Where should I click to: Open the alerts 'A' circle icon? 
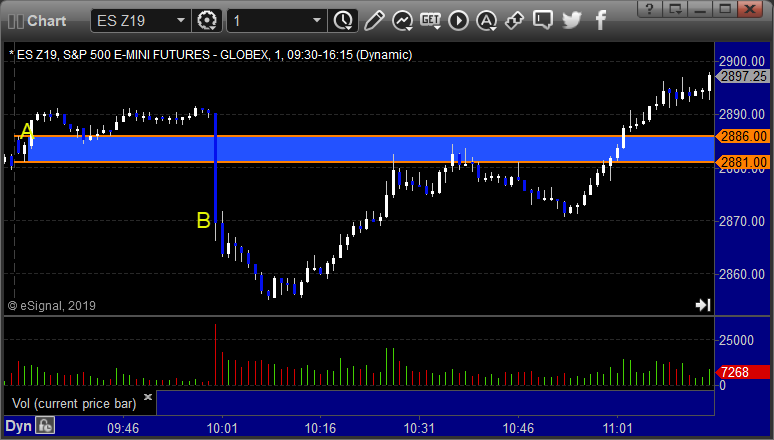click(486, 21)
